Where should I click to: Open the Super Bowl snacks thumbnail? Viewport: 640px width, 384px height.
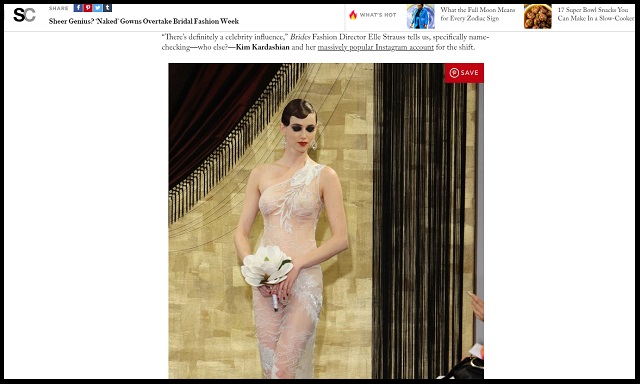point(538,16)
